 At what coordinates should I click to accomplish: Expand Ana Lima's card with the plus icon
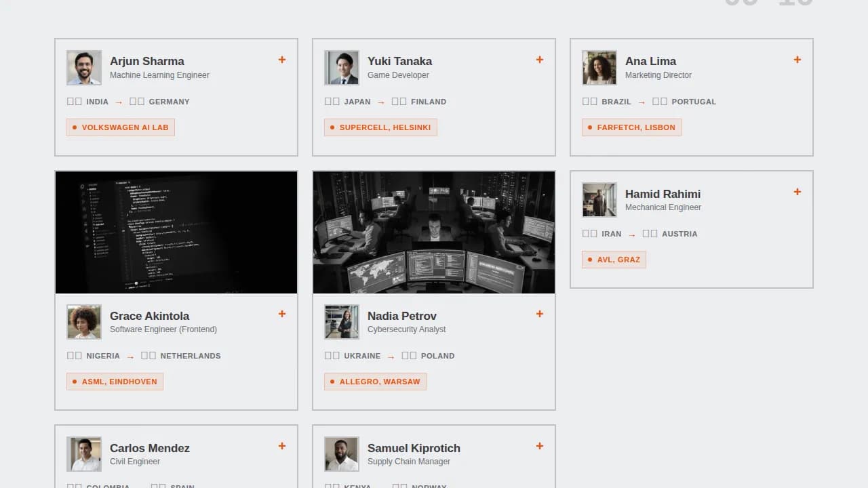click(x=797, y=60)
